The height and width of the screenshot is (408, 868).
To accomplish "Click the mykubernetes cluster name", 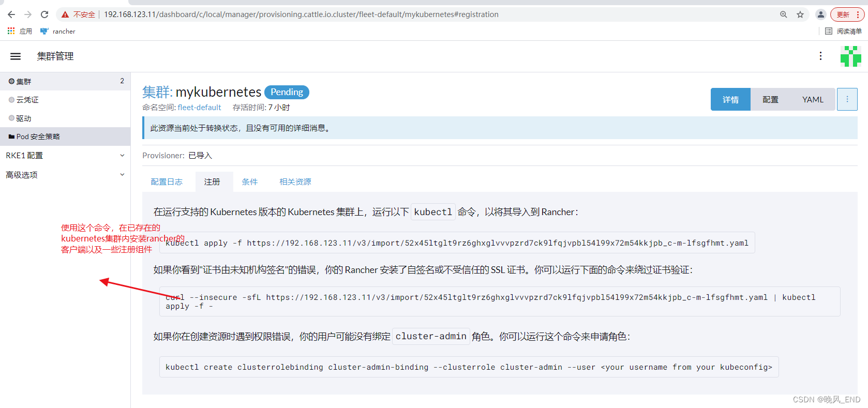I will pos(218,92).
